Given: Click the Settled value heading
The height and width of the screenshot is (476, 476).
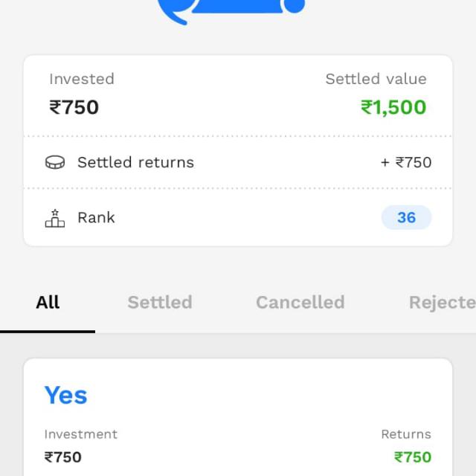Looking at the screenshot, I should coord(376,80).
